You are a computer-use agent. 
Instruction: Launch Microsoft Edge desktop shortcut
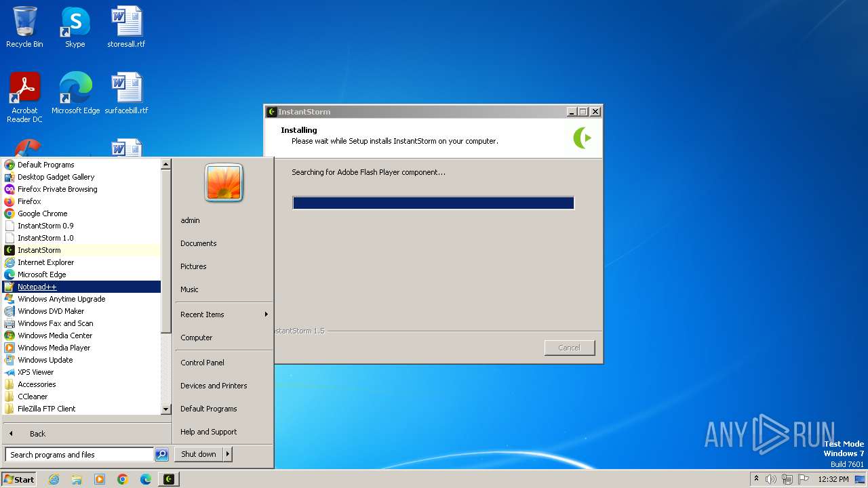tap(75, 94)
